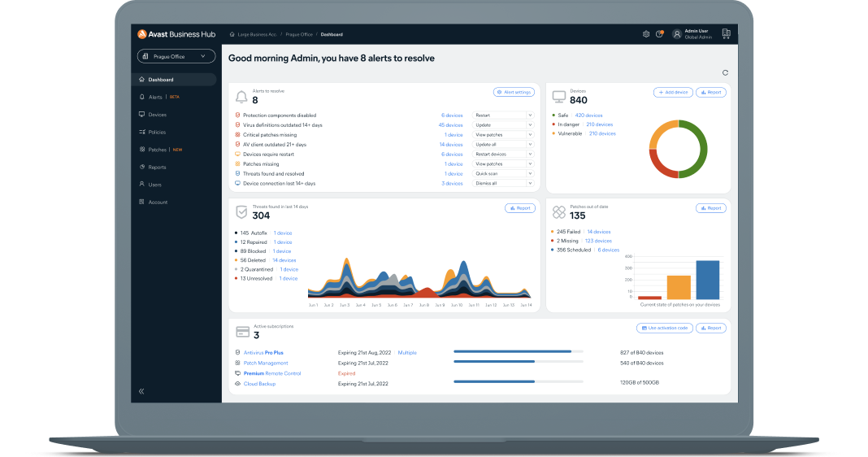The image size is (868, 457).
Task: Click the refresh dashboard icon
Action: [x=725, y=72]
